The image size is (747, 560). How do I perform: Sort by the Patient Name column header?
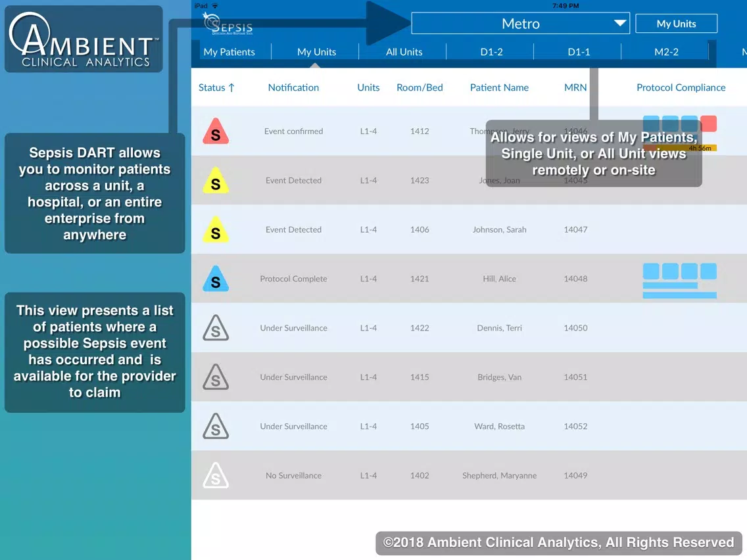(x=499, y=87)
